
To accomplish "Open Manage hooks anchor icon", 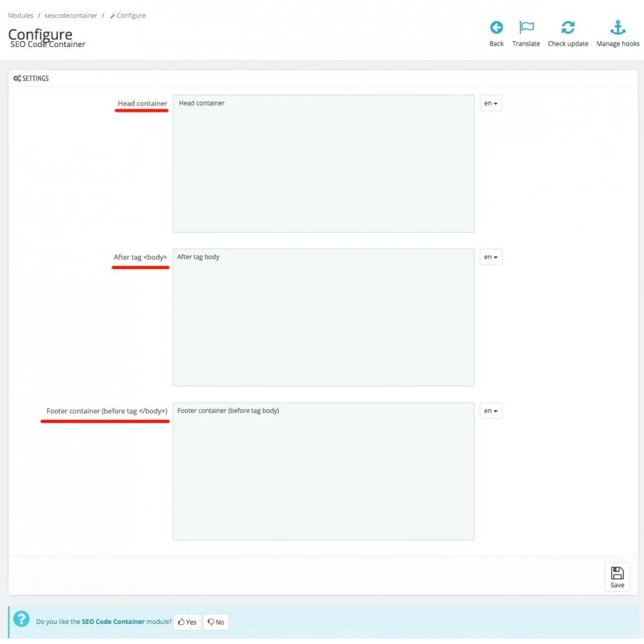I will click(618, 28).
